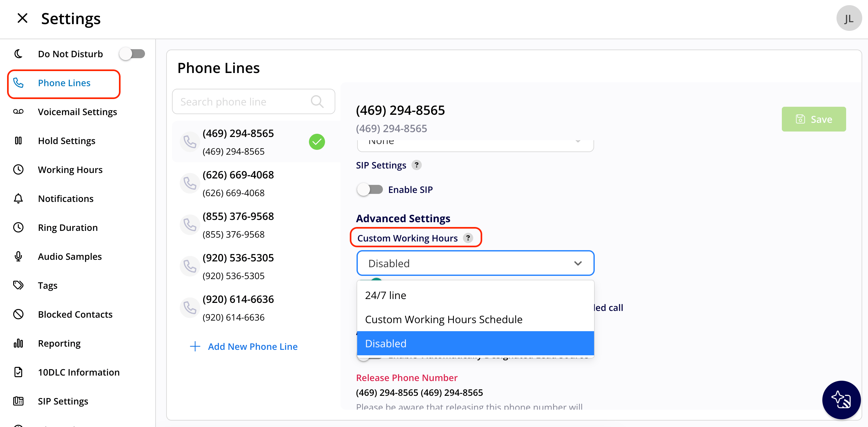Open Hold Settings

[66, 141]
